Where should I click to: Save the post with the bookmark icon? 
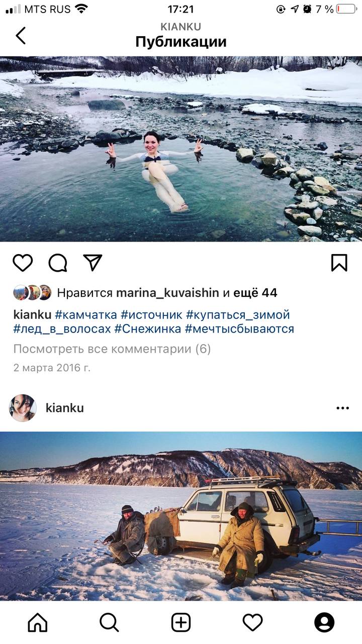pos(339,263)
